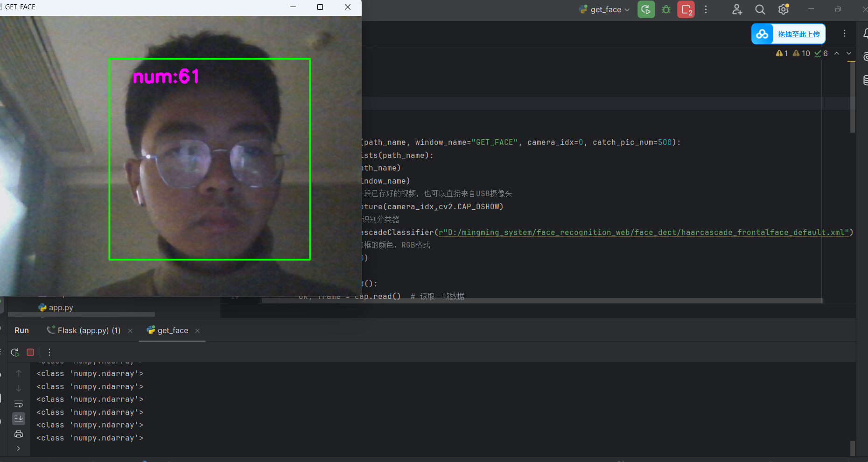The image size is (868, 462).
Task: Close the get_face run tab
Action: (197, 331)
